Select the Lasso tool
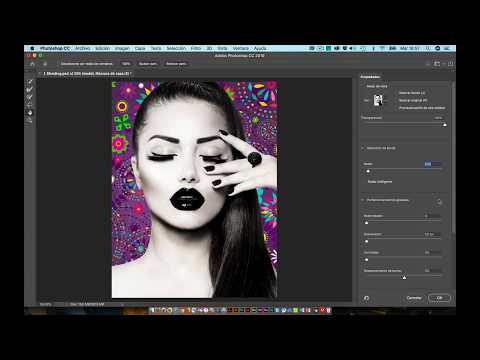 click(x=30, y=105)
